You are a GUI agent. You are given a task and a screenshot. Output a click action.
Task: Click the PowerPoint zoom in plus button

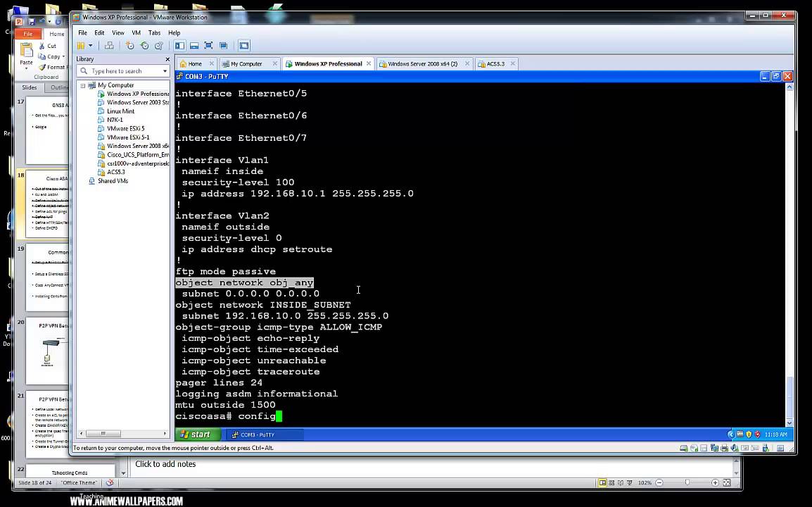click(715, 482)
